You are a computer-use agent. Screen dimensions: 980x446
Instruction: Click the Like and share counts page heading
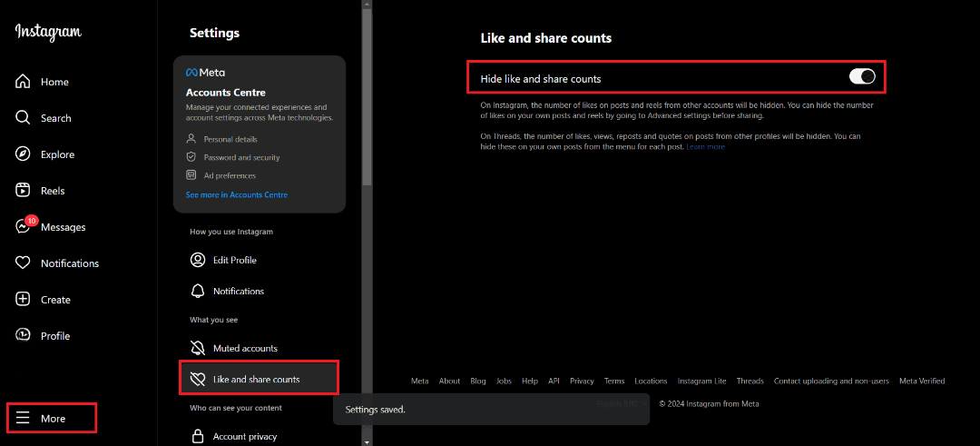click(545, 38)
